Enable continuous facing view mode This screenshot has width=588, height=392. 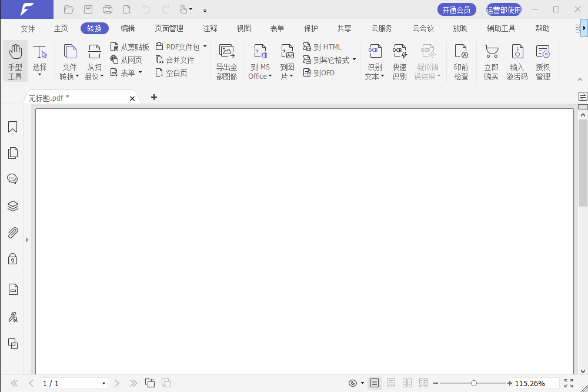[424, 383]
